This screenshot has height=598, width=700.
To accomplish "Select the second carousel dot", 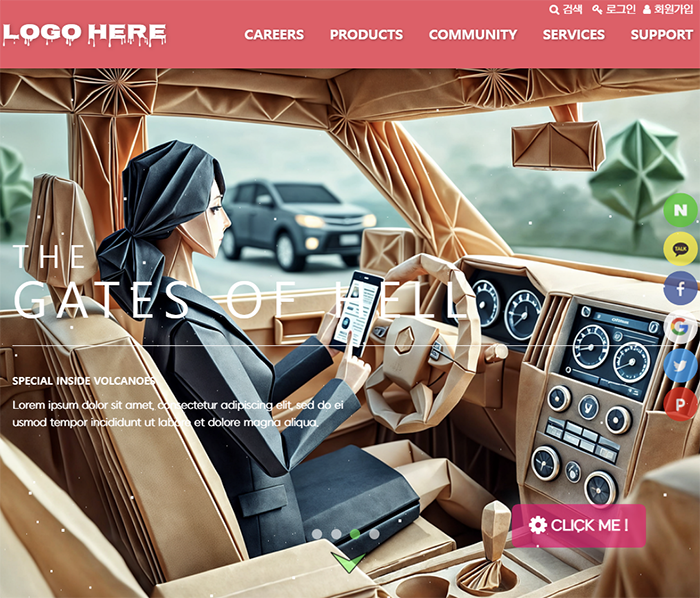I will [x=336, y=534].
